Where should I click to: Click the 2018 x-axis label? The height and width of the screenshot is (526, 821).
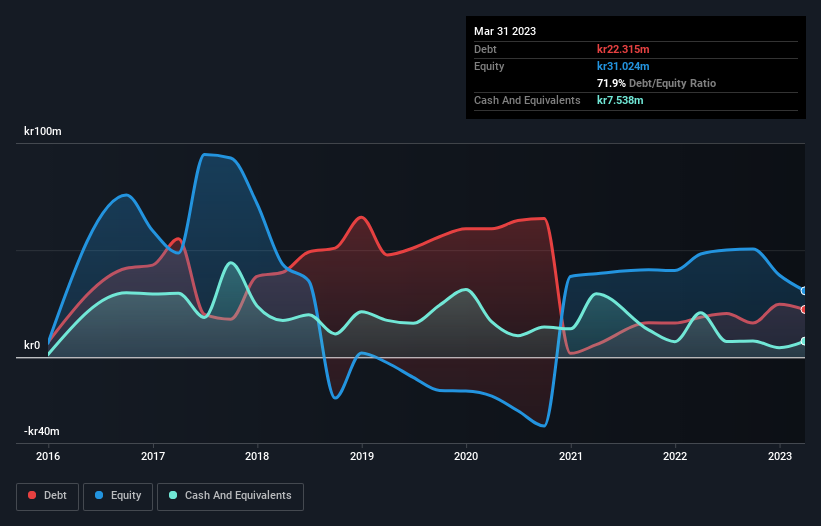point(257,456)
